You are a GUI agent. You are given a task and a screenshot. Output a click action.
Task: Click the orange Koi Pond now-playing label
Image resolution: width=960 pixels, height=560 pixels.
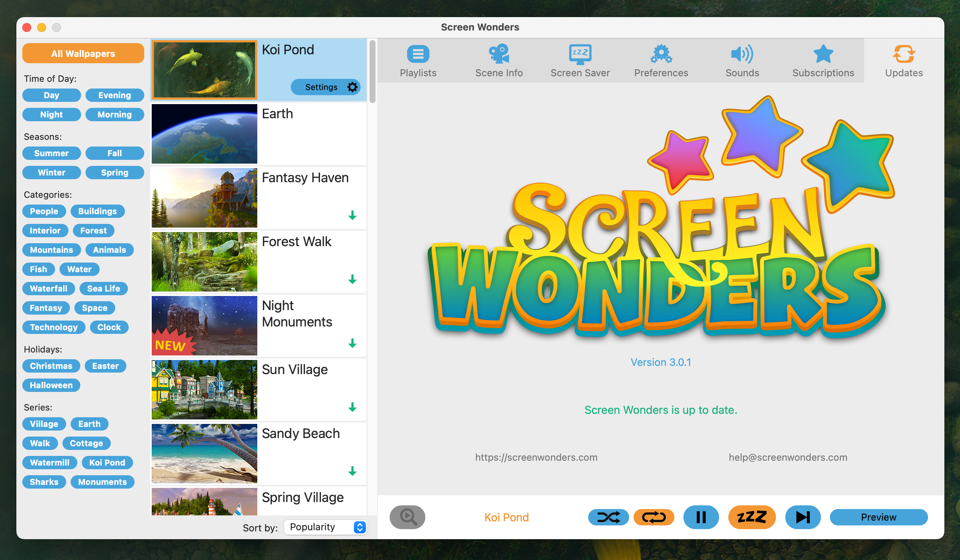(x=506, y=517)
